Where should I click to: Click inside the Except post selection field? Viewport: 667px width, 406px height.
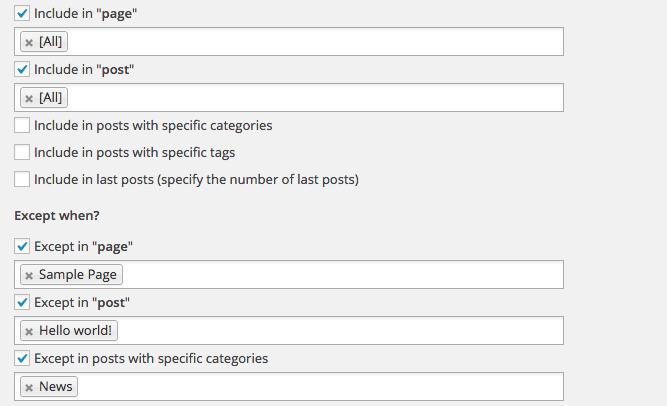(340, 331)
